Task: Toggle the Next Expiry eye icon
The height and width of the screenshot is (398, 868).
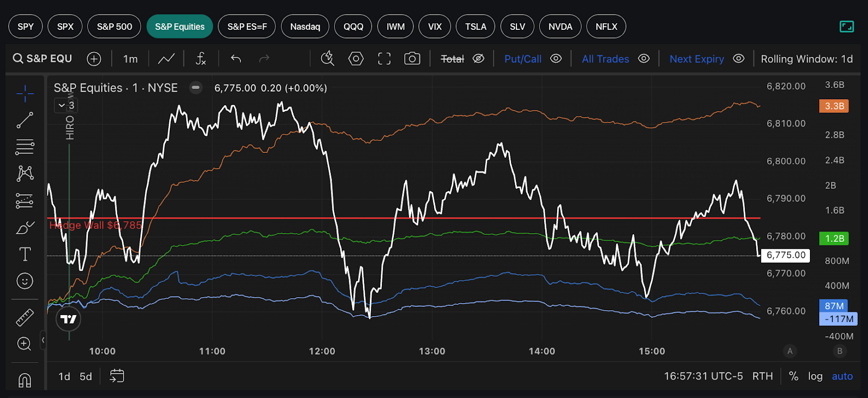Action: click(x=739, y=59)
